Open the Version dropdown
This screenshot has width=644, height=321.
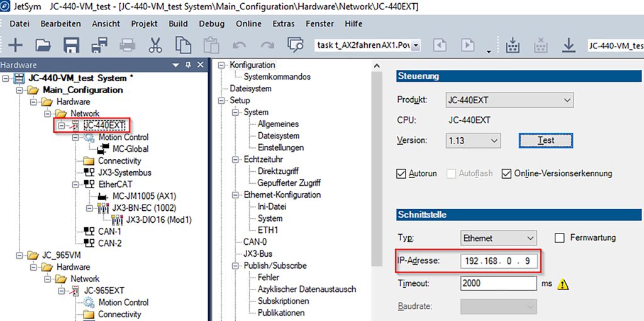pyautogui.click(x=473, y=140)
